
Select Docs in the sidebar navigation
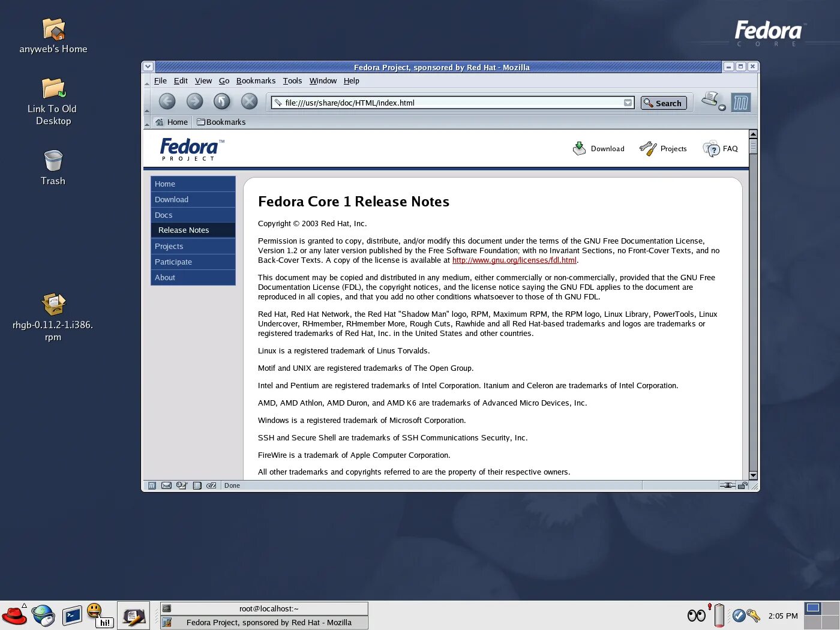point(193,215)
